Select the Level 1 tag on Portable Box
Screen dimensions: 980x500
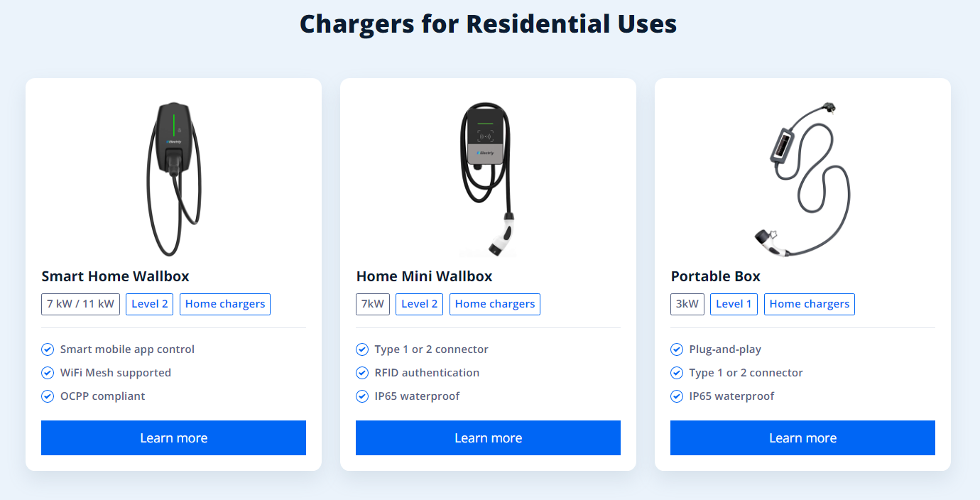coord(734,304)
